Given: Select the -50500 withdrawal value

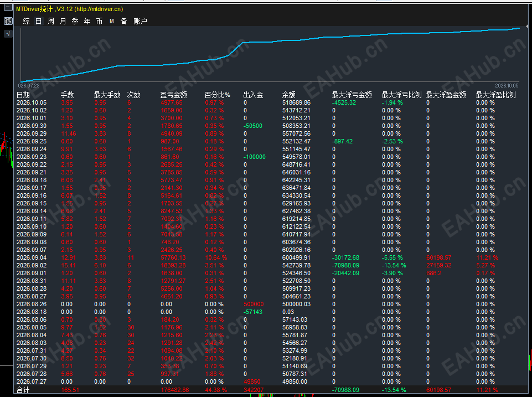Looking at the screenshot, I should pos(253,126).
